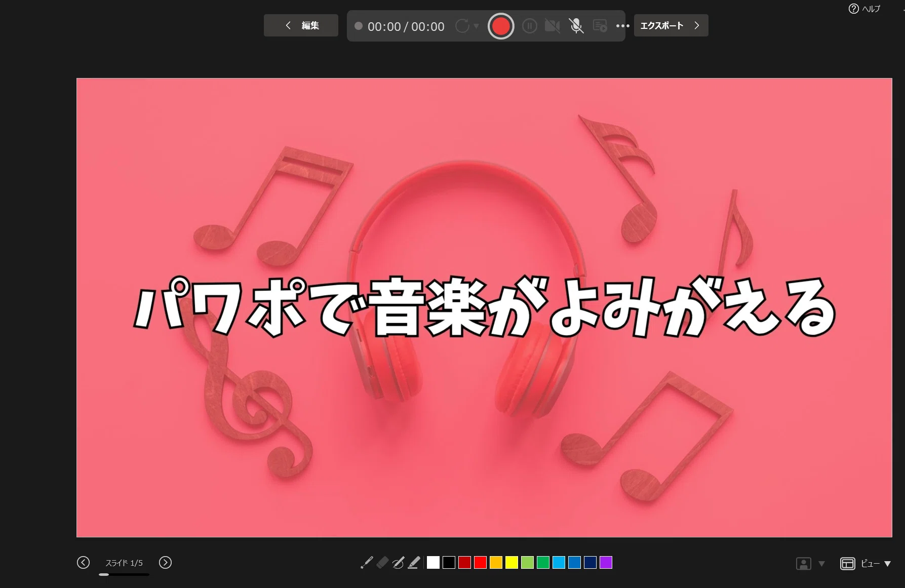Advance to next slide arrow

click(x=165, y=563)
